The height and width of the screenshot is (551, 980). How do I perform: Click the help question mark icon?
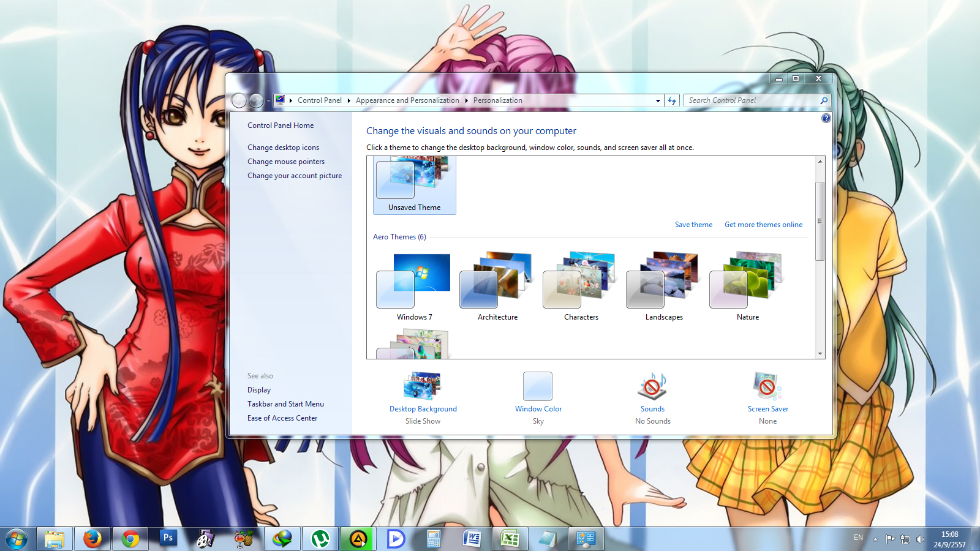coord(826,118)
